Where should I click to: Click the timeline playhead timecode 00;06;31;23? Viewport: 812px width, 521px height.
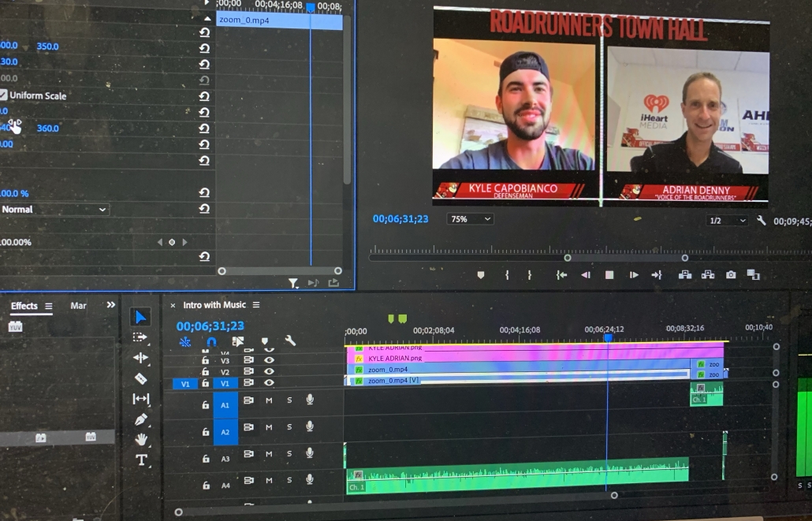click(210, 326)
